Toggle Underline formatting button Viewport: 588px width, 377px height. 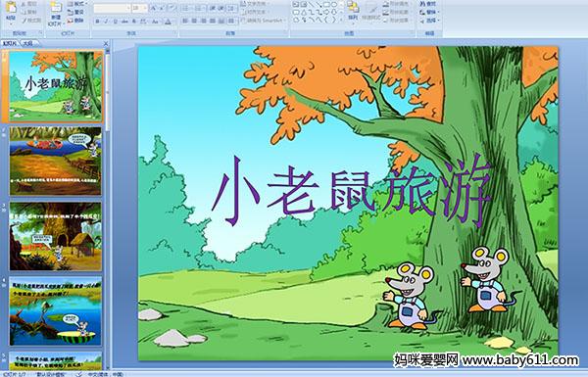tap(115, 22)
